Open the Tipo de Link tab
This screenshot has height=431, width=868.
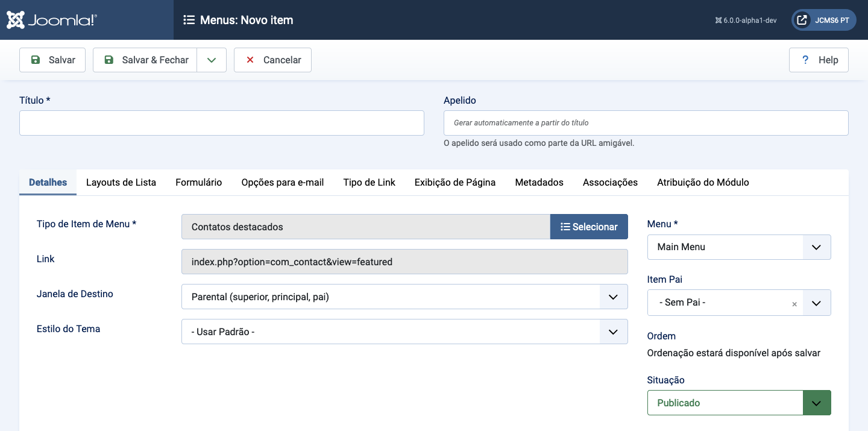[x=370, y=182]
